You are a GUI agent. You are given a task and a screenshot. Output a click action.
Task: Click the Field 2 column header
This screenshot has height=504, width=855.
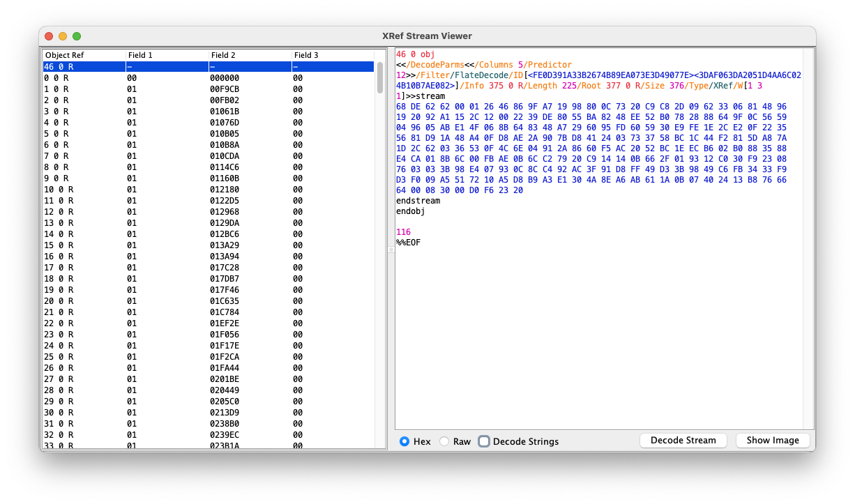250,55
